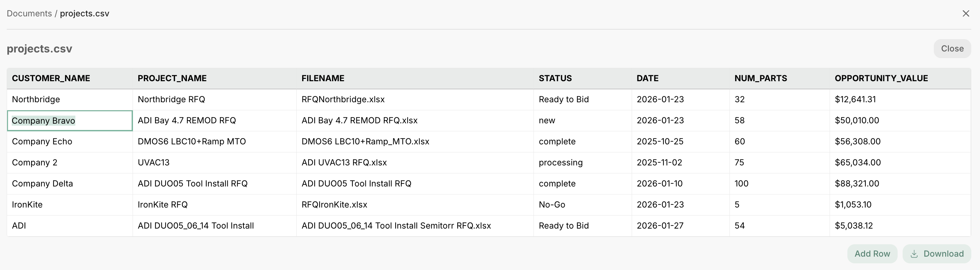Click the STATUS column header
This screenshot has width=980, height=270.
[555, 78]
